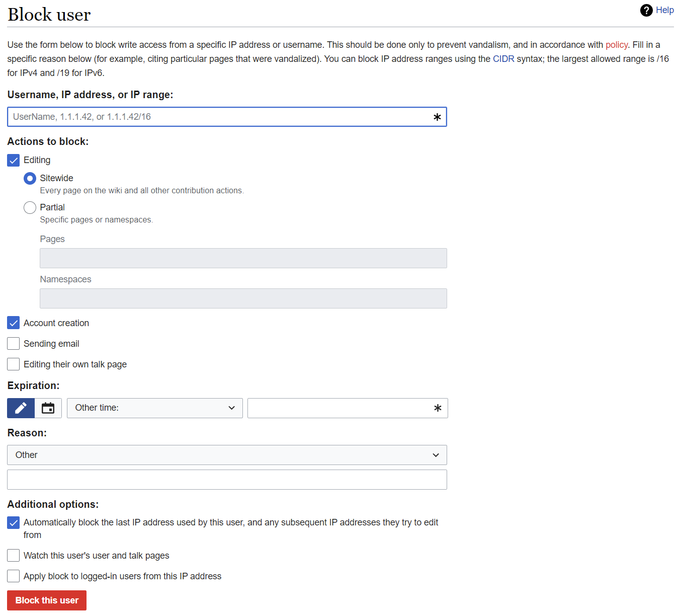Click the Block this user button
This screenshot has height=616, width=680.
[x=47, y=600]
